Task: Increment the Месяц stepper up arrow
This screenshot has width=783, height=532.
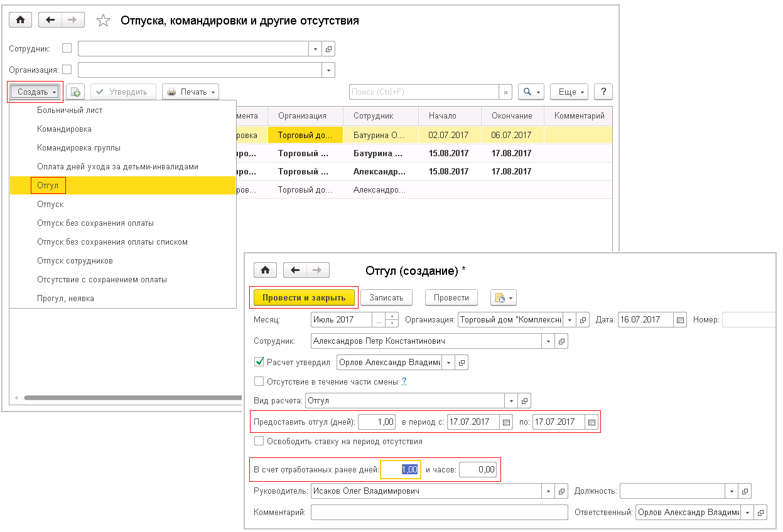Action: (392, 316)
